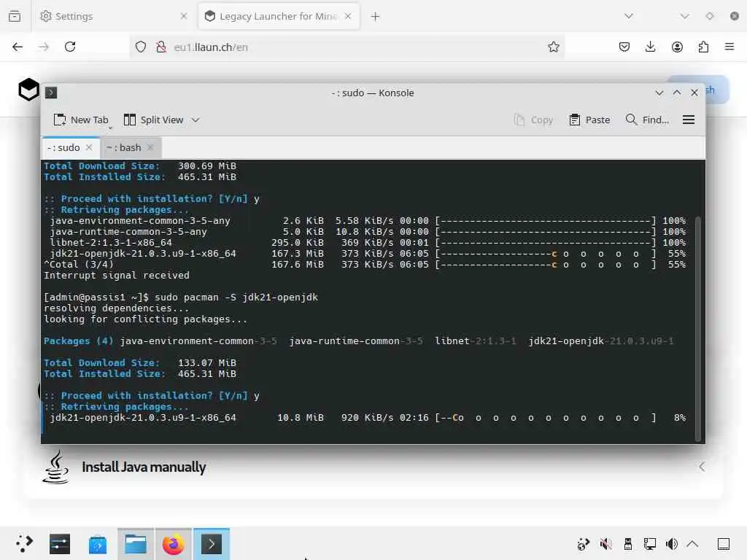
Task: Open Discover software center from taskbar
Action: [x=98, y=544]
